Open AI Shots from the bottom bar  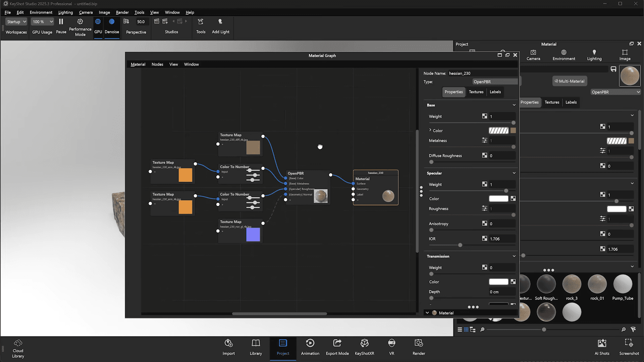[x=602, y=347]
